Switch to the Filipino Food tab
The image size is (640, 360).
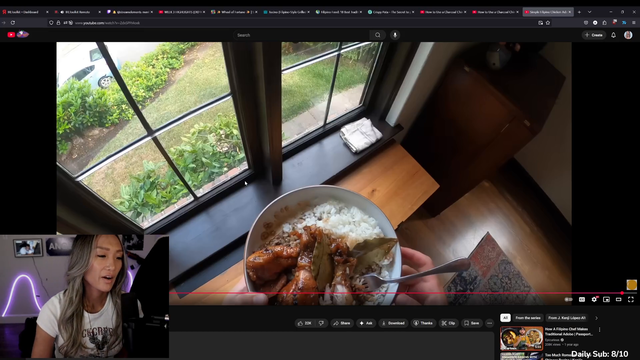click(x=338, y=12)
